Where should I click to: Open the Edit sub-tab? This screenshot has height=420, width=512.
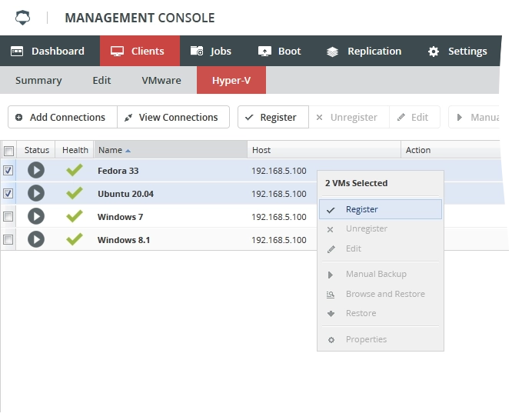pos(101,80)
